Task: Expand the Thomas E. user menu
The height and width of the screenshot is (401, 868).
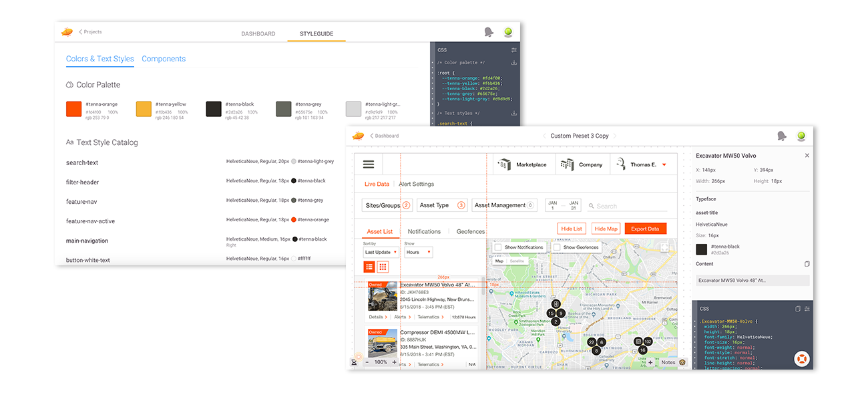Action: [x=664, y=165]
